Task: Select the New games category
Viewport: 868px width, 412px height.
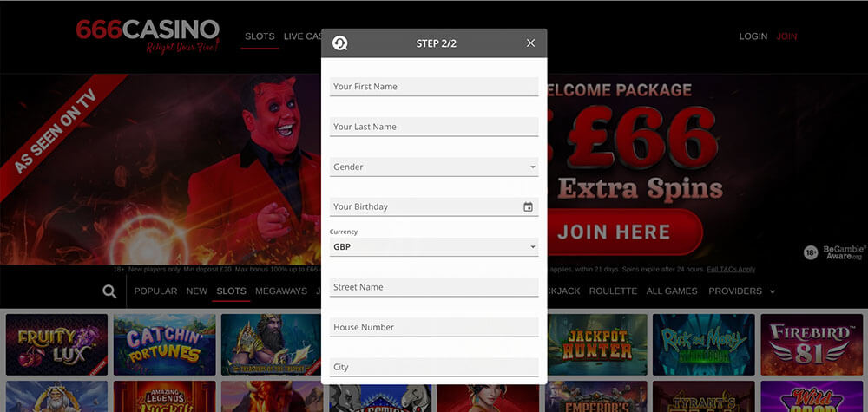Action: [x=196, y=291]
